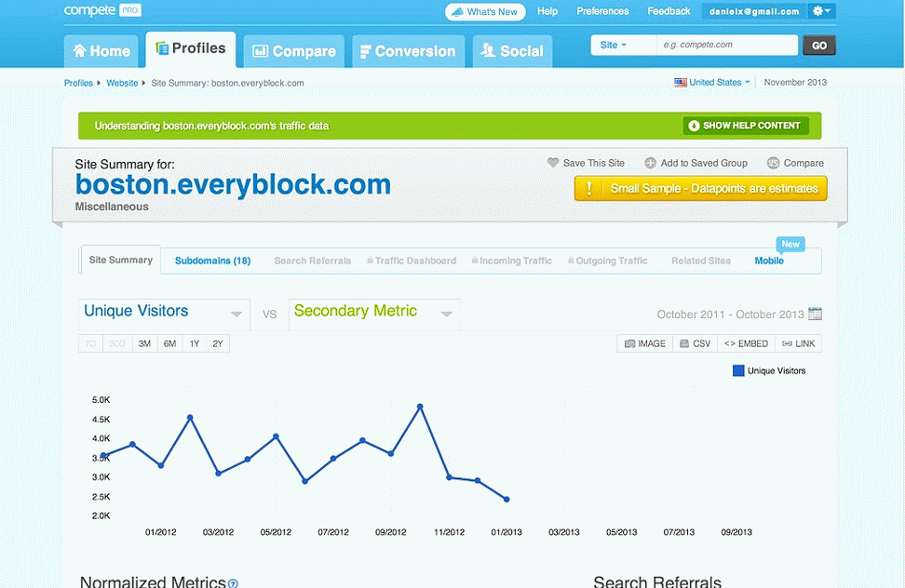Open the date range calendar icon
Screen dimensions: 905x588
pyautogui.click(x=815, y=314)
